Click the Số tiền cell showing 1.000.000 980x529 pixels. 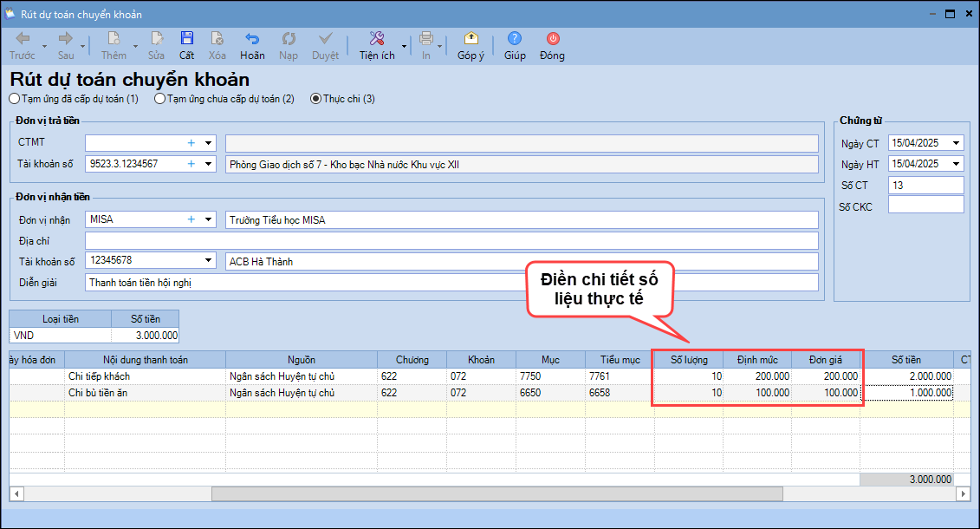906,393
